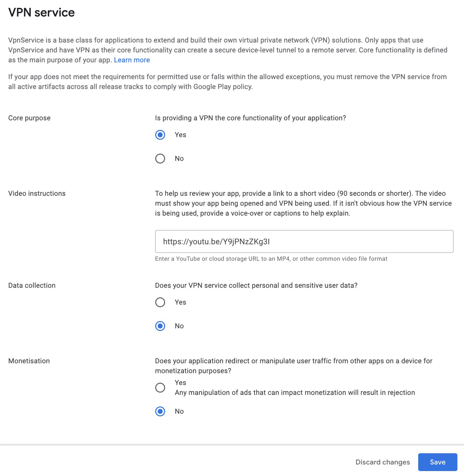This screenshot has height=476, width=464.
Task: Select Yes radio for VPN core functionality
Action: (x=160, y=135)
